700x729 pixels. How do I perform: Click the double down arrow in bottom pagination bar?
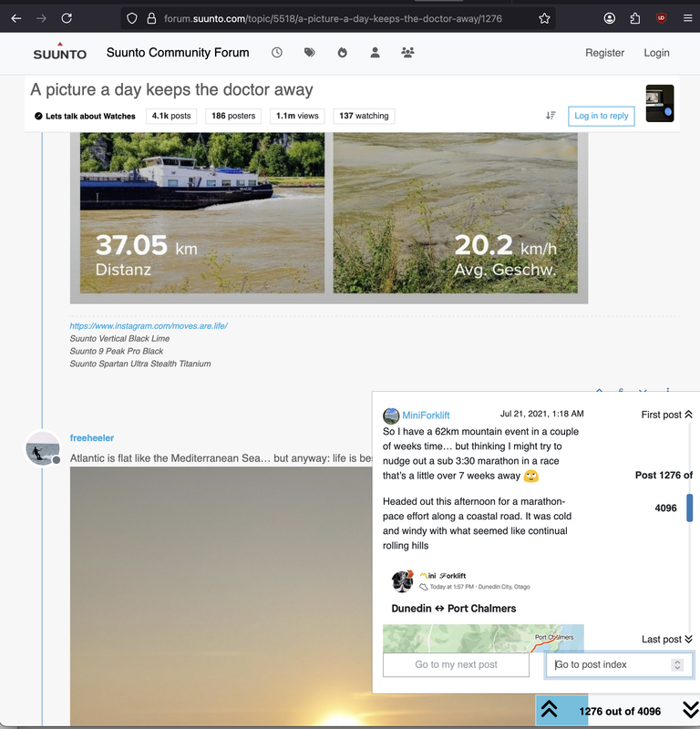[x=691, y=711]
